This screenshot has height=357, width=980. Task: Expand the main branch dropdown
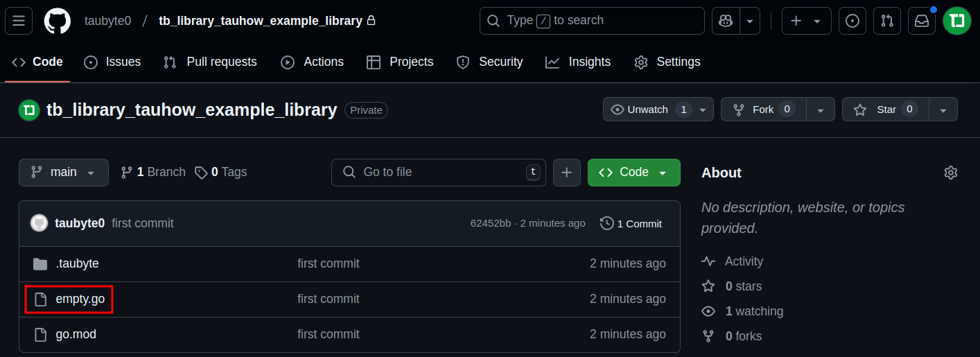pyautogui.click(x=64, y=173)
